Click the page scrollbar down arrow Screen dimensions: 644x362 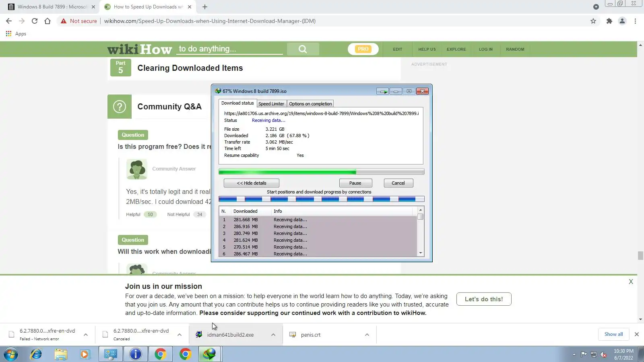coord(640,319)
